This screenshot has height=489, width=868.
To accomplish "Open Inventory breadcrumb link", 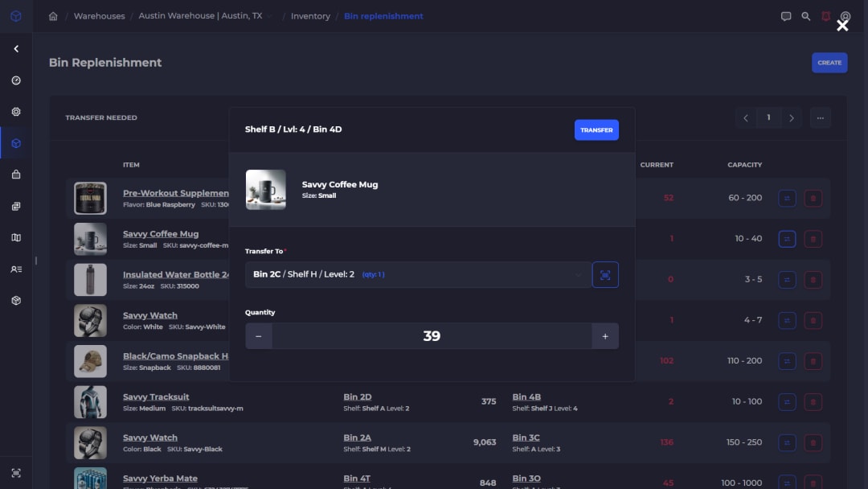I will point(310,16).
